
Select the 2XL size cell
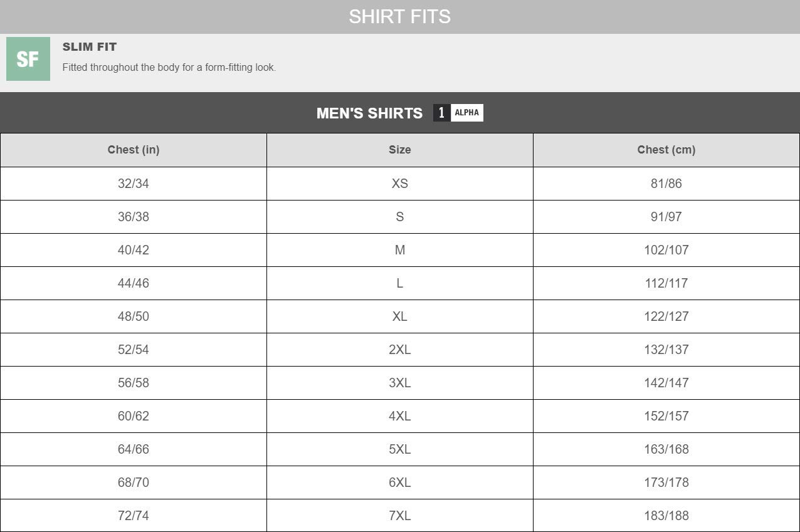tap(400, 350)
